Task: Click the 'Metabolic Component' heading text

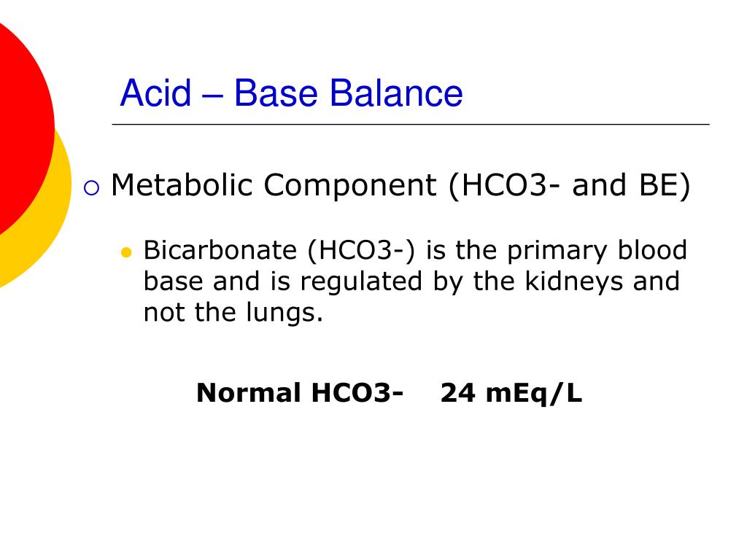Action: click(x=274, y=184)
